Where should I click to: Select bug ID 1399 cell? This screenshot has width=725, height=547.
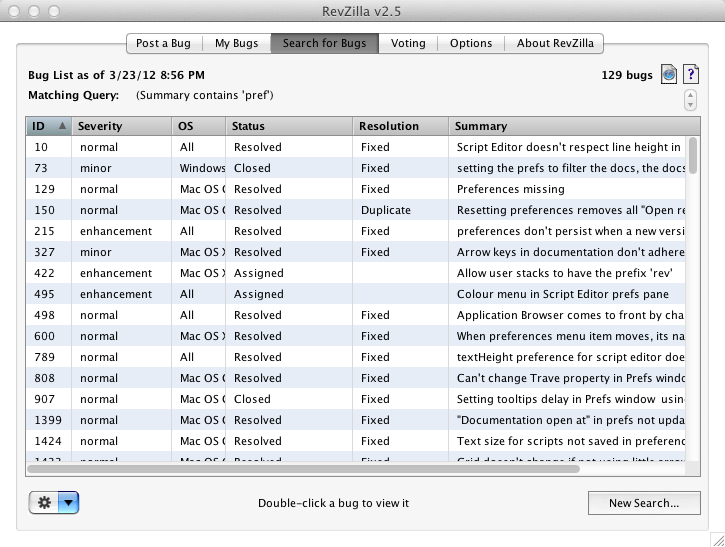tap(49, 420)
